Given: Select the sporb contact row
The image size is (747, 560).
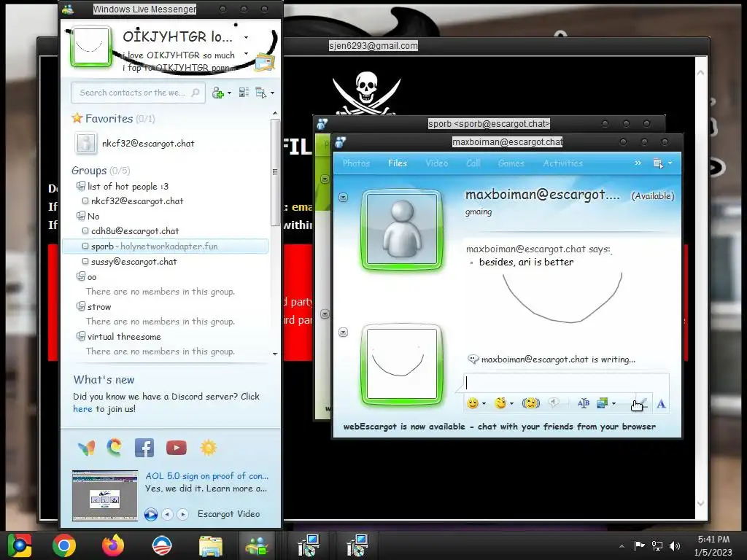Looking at the screenshot, I should [x=165, y=246].
